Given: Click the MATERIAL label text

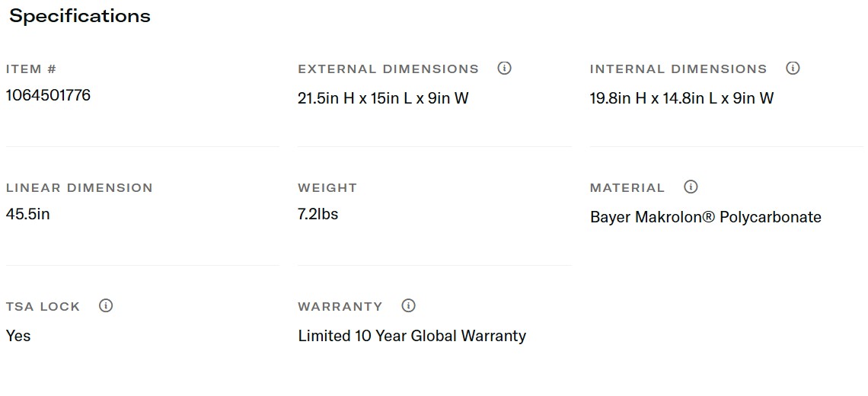Looking at the screenshot, I should point(627,188).
